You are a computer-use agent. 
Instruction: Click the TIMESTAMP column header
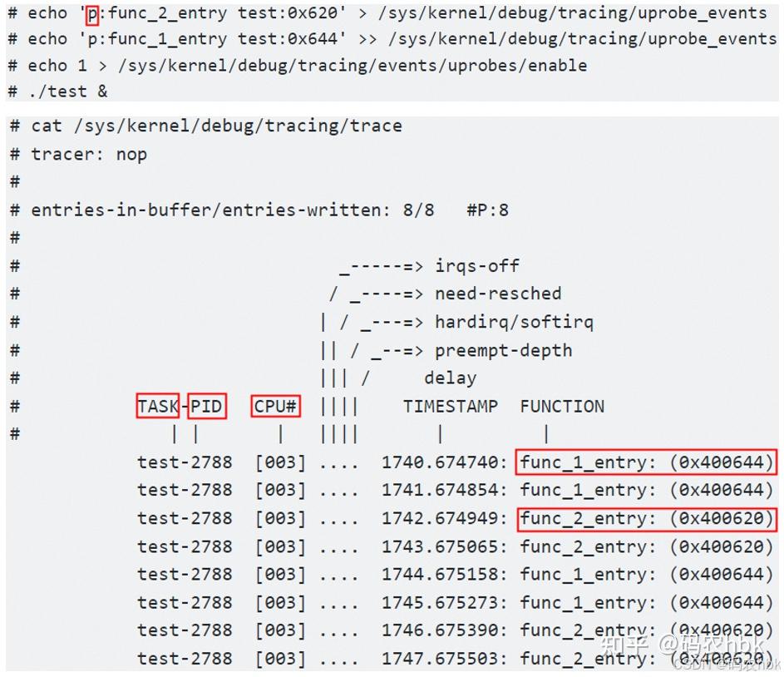click(450, 406)
